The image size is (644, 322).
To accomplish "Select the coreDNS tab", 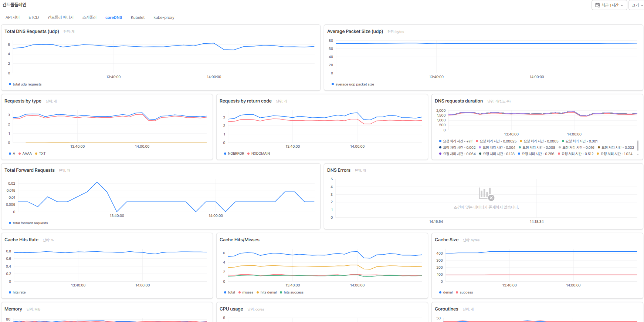I will [114, 17].
